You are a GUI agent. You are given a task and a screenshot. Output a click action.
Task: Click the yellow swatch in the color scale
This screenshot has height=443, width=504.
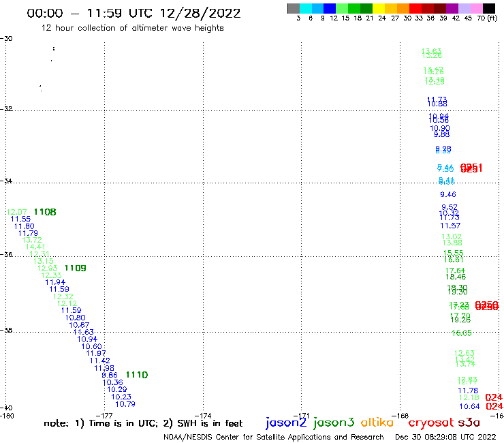(x=379, y=8)
